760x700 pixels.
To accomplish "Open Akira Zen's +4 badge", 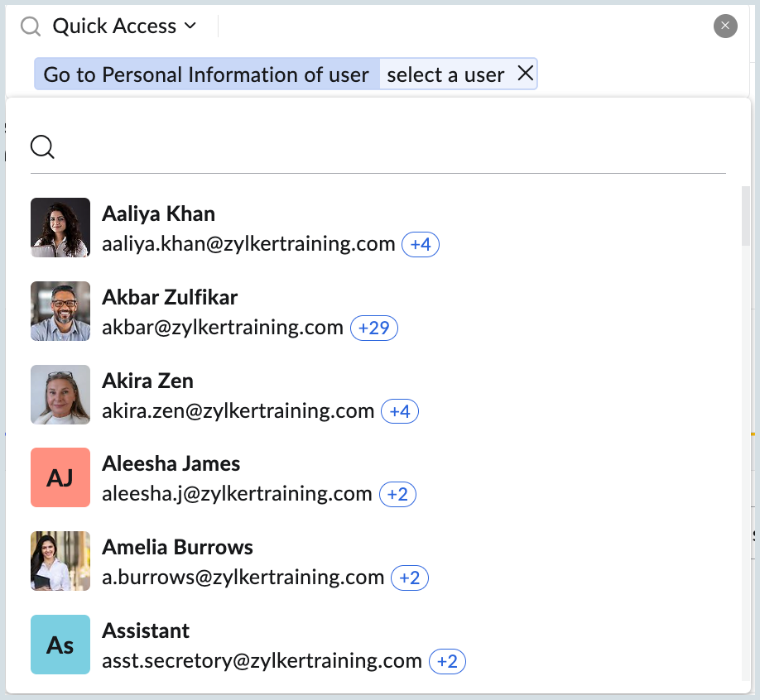I will pos(400,411).
